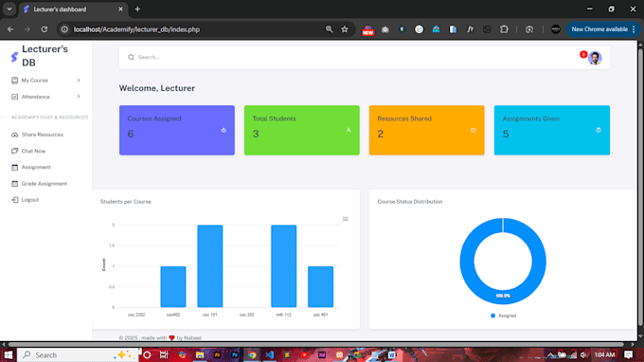Click the magnifier icon in the search bar
644x362 pixels.
[131, 57]
